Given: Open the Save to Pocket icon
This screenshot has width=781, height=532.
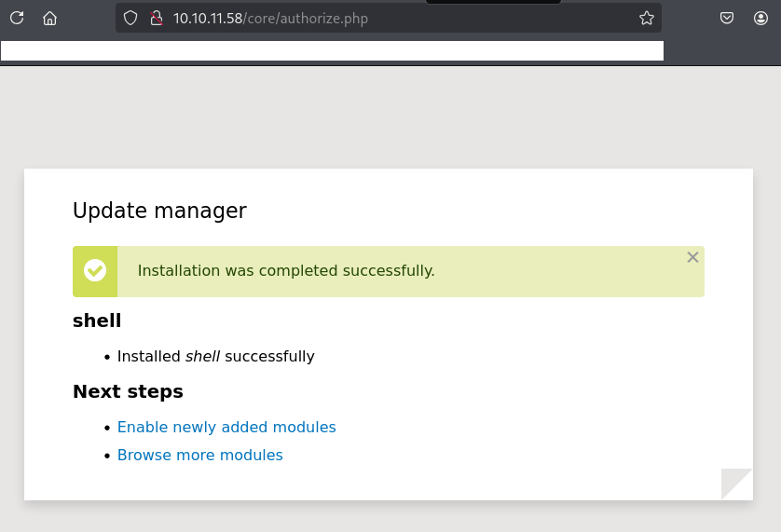Looking at the screenshot, I should [727, 18].
